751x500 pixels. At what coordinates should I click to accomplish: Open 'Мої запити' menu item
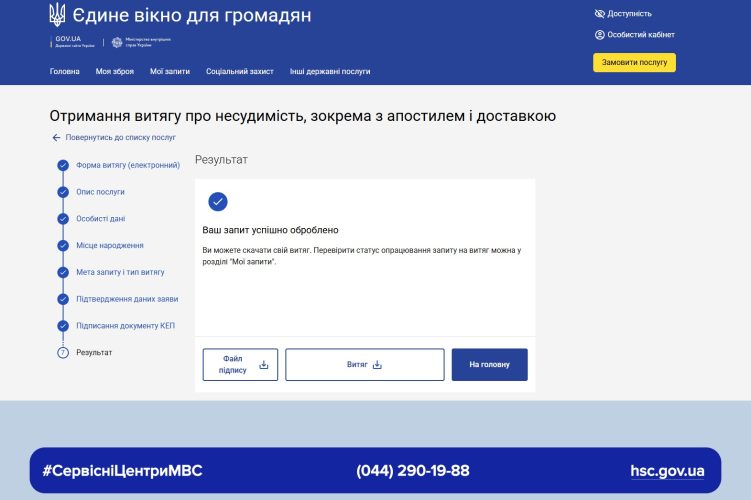coord(169,72)
